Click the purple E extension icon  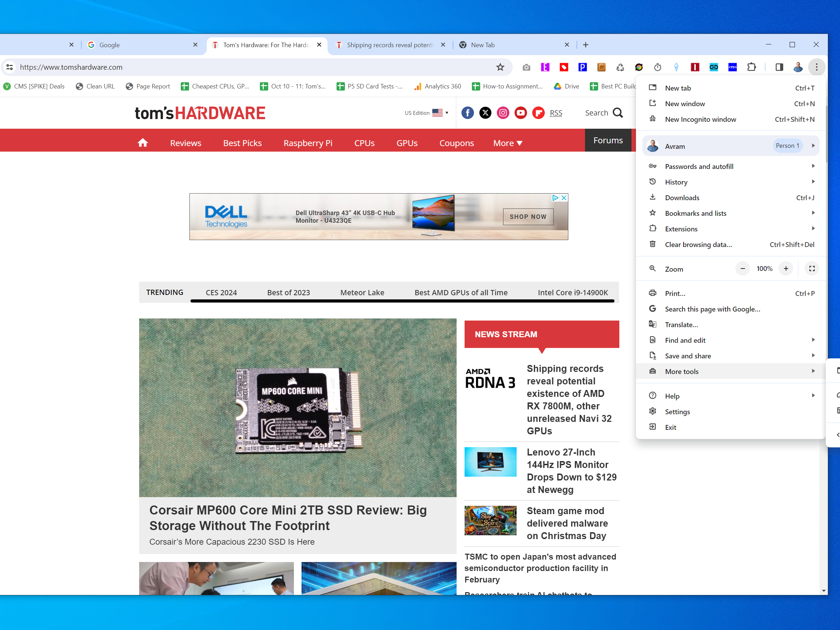(545, 67)
